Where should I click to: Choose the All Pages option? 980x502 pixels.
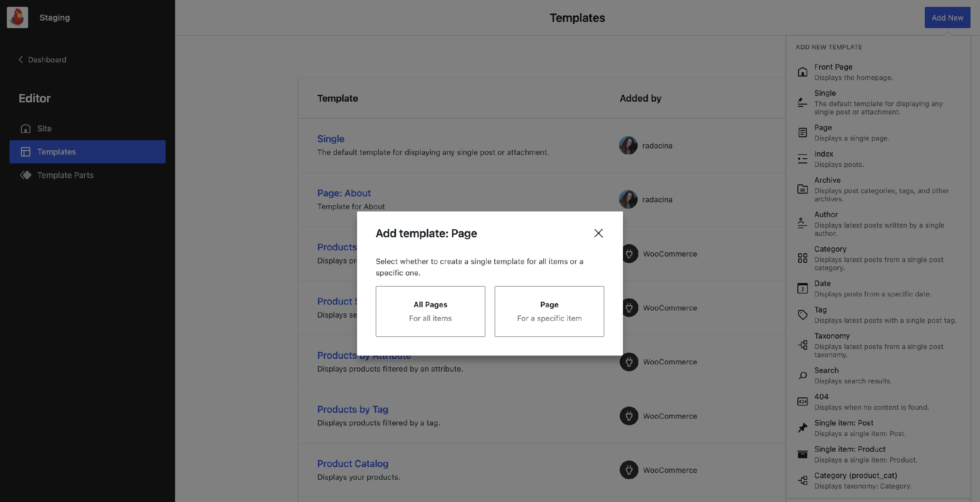click(430, 311)
